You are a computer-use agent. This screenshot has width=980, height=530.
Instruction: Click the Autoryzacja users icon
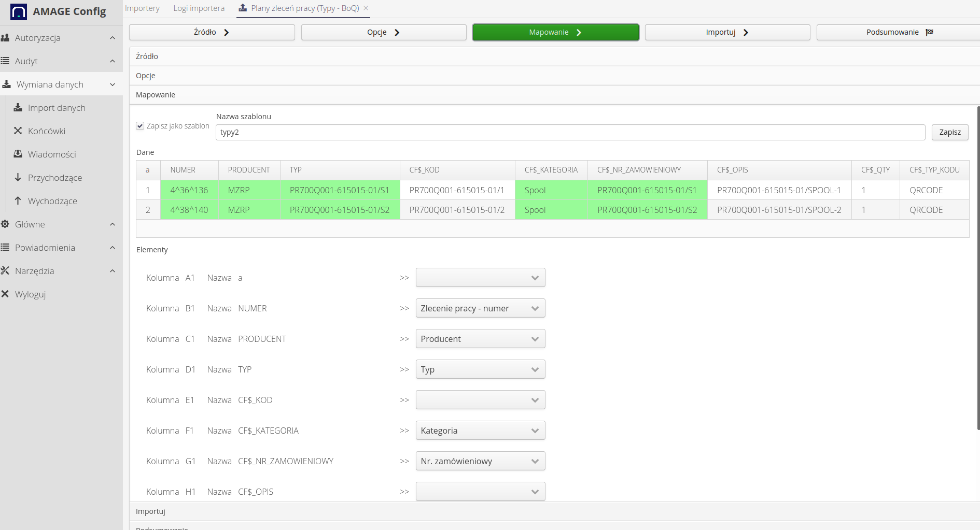pyautogui.click(x=5, y=38)
